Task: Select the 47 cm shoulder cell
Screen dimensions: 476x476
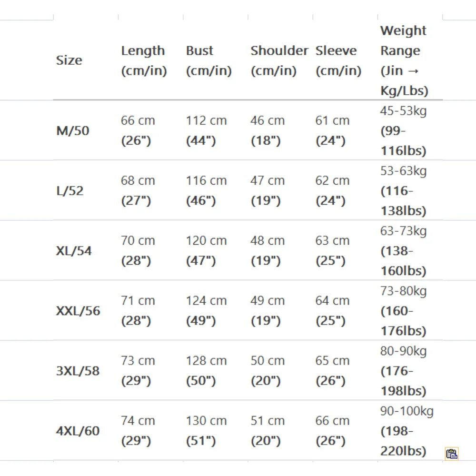Action: 268,191
